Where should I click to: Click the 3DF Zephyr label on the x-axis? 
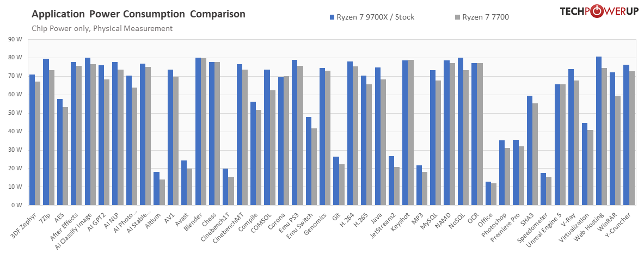(x=23, y=224)
